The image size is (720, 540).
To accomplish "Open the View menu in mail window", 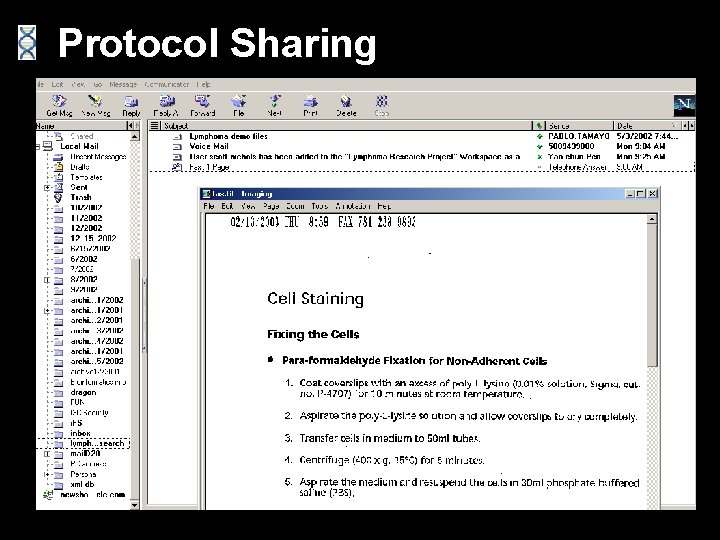I will [78, 84].
